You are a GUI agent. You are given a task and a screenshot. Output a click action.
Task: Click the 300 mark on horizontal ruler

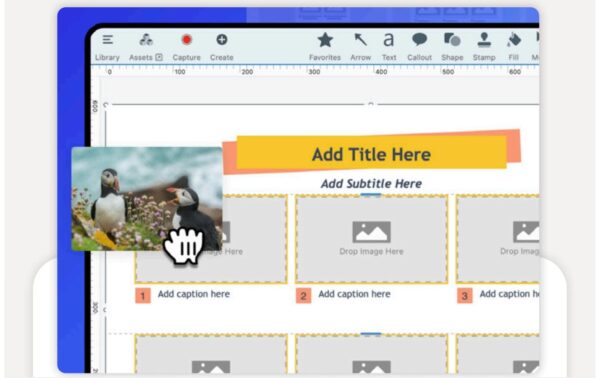tap(314, 72)
